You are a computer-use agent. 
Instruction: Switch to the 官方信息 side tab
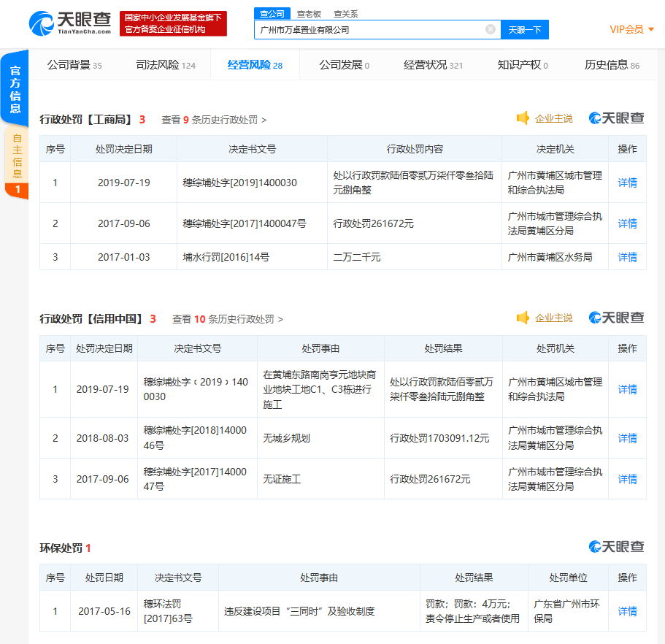click(15, 89)
